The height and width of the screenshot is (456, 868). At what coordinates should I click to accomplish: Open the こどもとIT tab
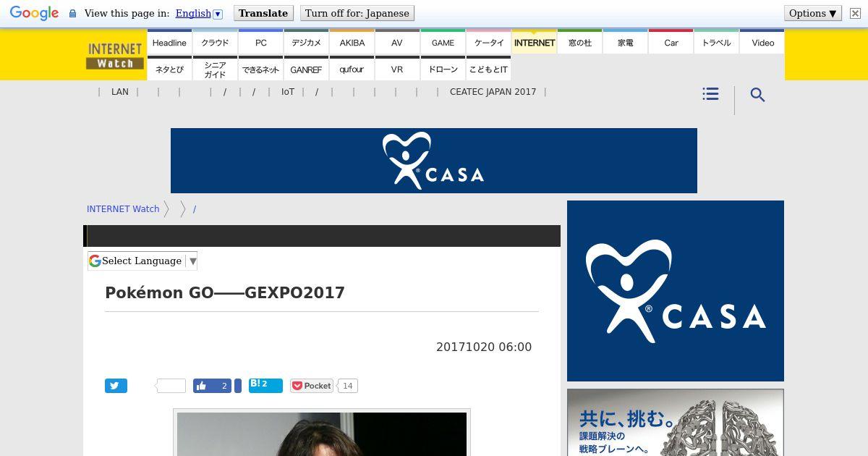pos(488,69)
